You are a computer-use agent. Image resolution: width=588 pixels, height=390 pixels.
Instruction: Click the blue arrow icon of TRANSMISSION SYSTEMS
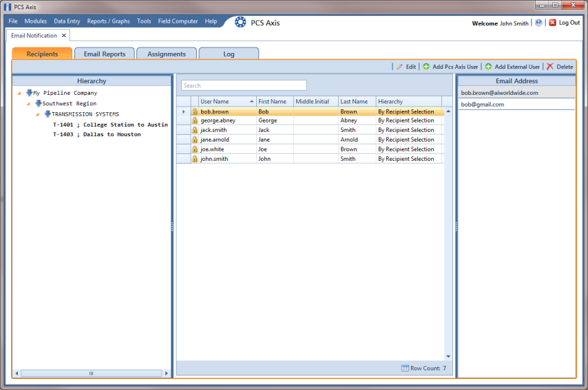48,113
